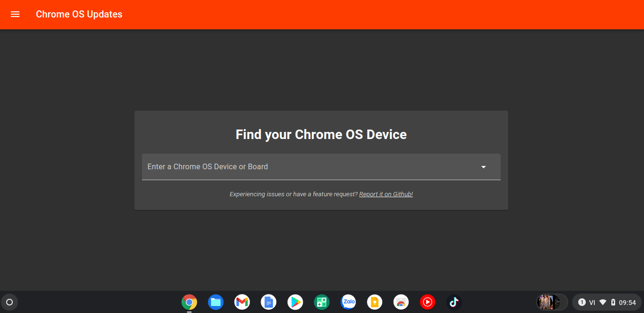Open the Play Store shelf icon

coord(295,302)
